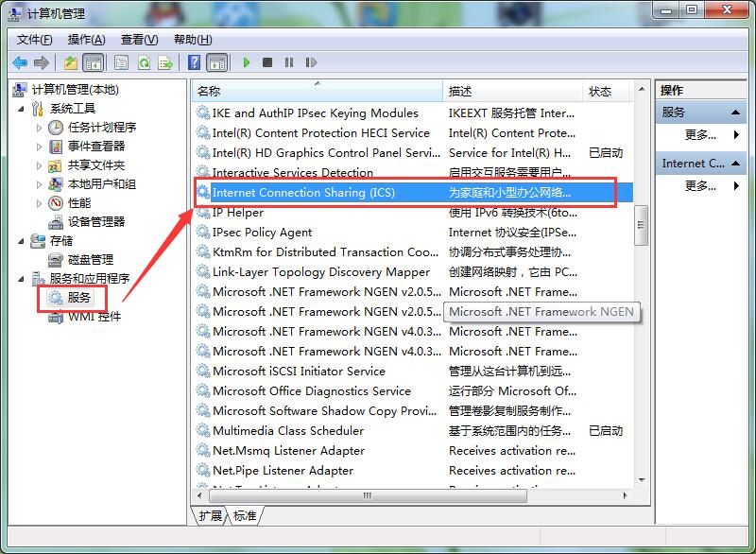Click the horizontal scroll right arrow
The width and height of the screenshot is (756, 554).
click(x=625, y=495)
